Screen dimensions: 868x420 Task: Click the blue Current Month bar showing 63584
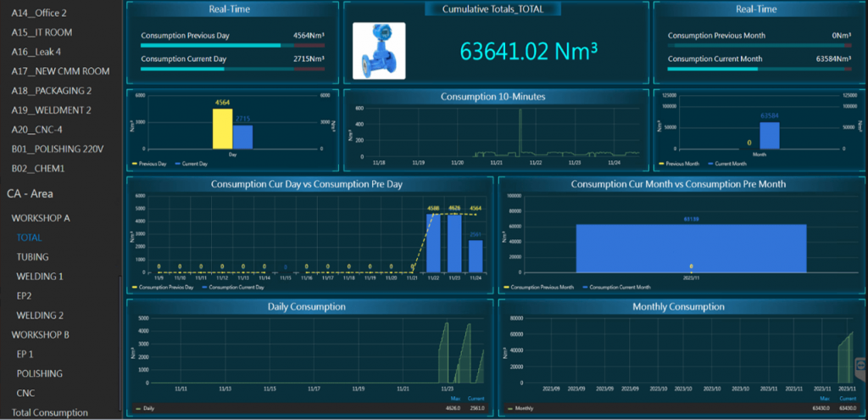click(769, 134)
